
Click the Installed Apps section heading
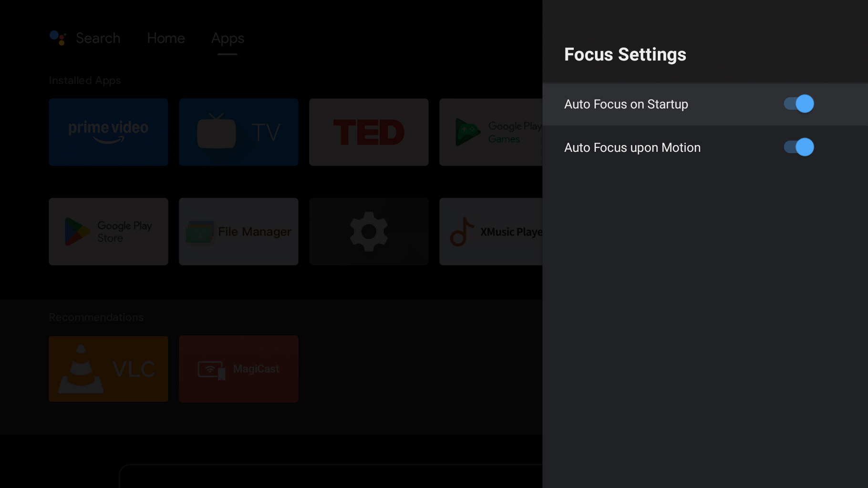coord(85,81)
